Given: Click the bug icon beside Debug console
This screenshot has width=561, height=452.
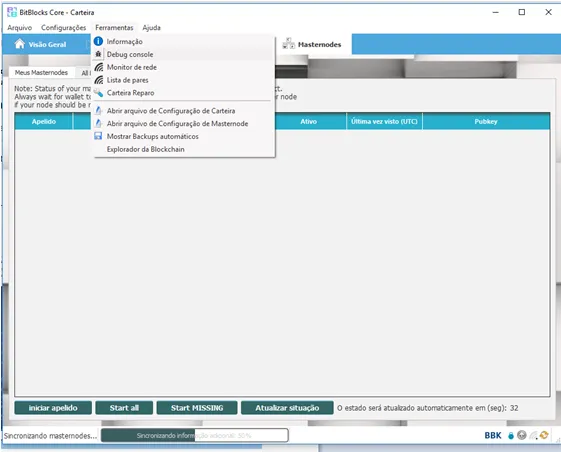Looking at the screenshot, I should (x=98, y=54).
